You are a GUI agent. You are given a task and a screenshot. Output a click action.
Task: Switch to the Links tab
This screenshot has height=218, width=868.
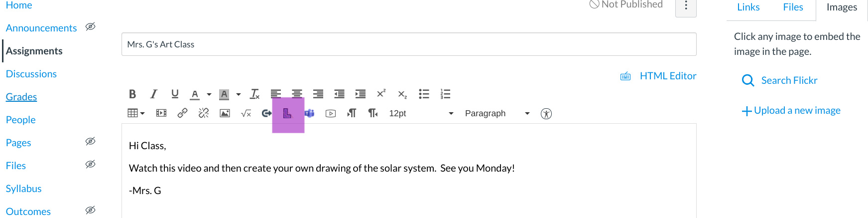[748, 7]
